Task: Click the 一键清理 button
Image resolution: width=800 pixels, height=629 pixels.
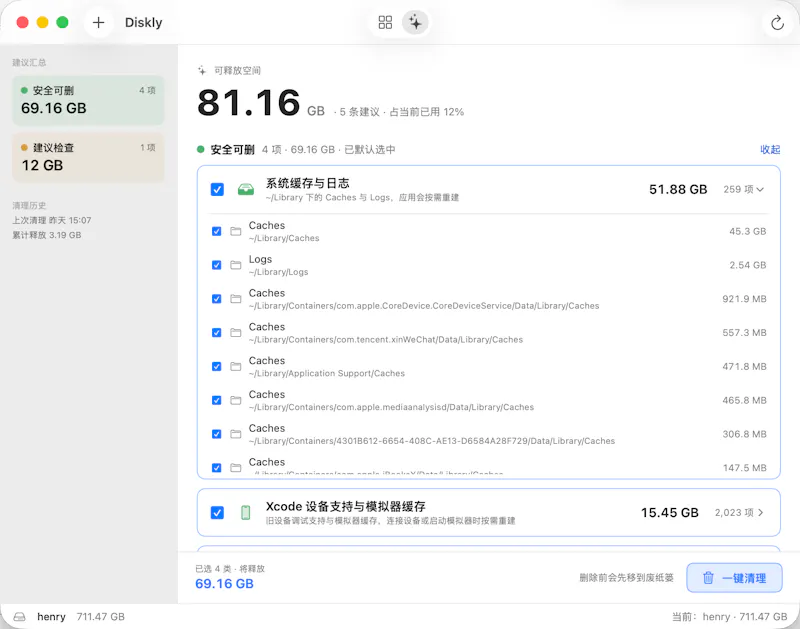Action: [x=734, y=578]
